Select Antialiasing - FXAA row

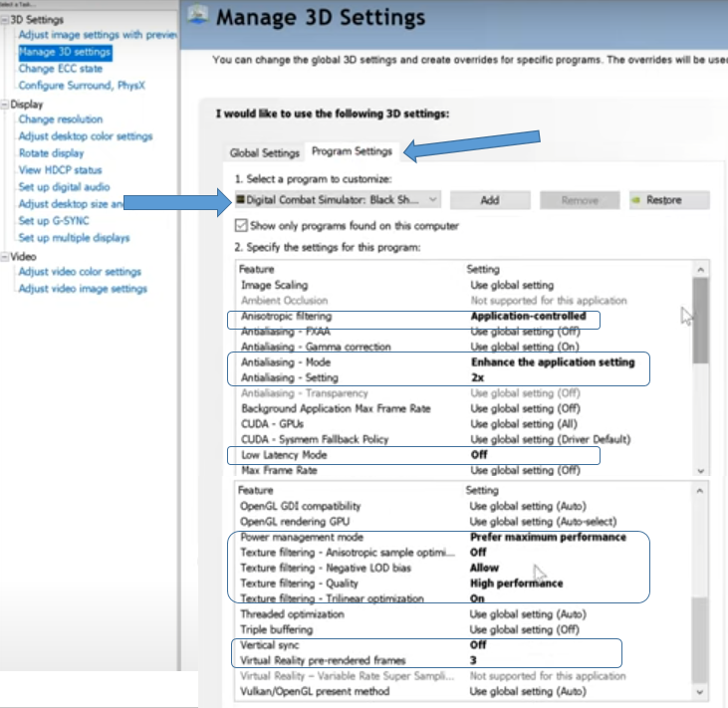pyautogui.click(x=464, y=332)
